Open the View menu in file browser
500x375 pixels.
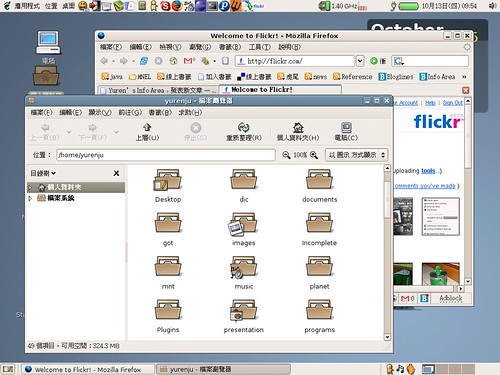point(100,113)
